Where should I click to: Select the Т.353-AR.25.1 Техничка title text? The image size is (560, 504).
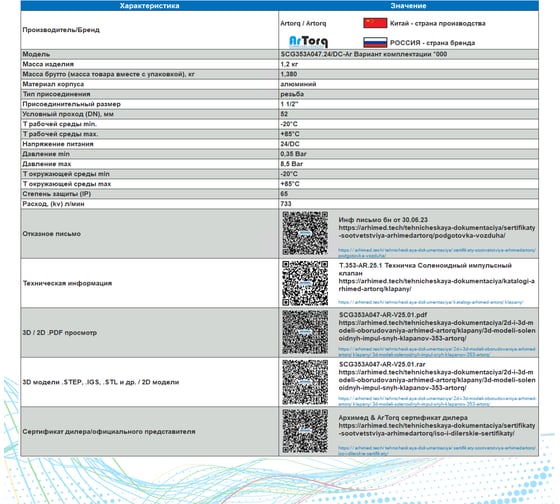(425, 269)
